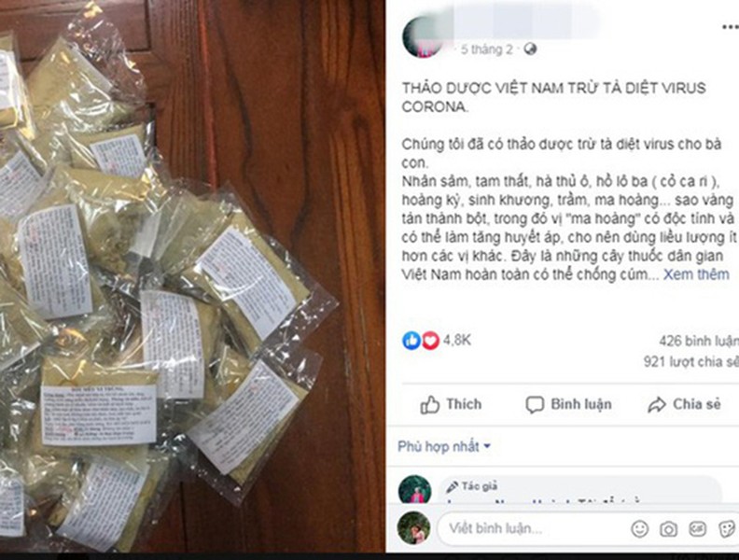Click the Bình luận comment button

coord(569,404)
